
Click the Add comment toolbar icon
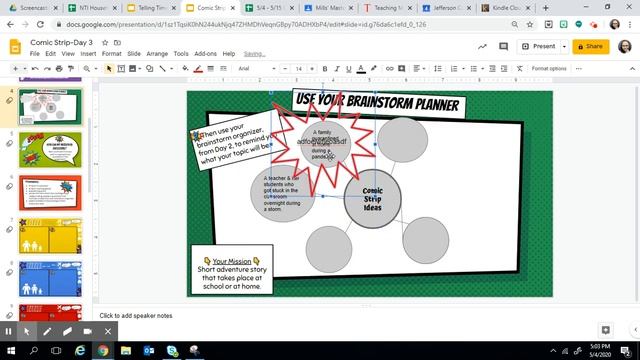[x=401, y=69]
